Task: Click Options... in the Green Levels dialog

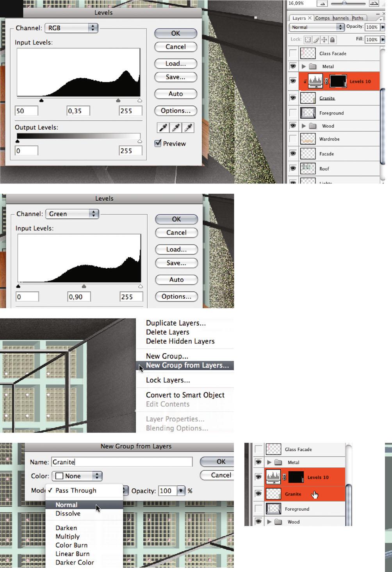Action: tap(176, 296)
